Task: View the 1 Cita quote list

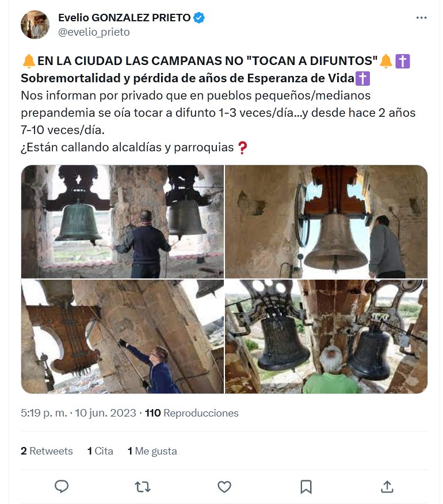Action: point(100,451)
